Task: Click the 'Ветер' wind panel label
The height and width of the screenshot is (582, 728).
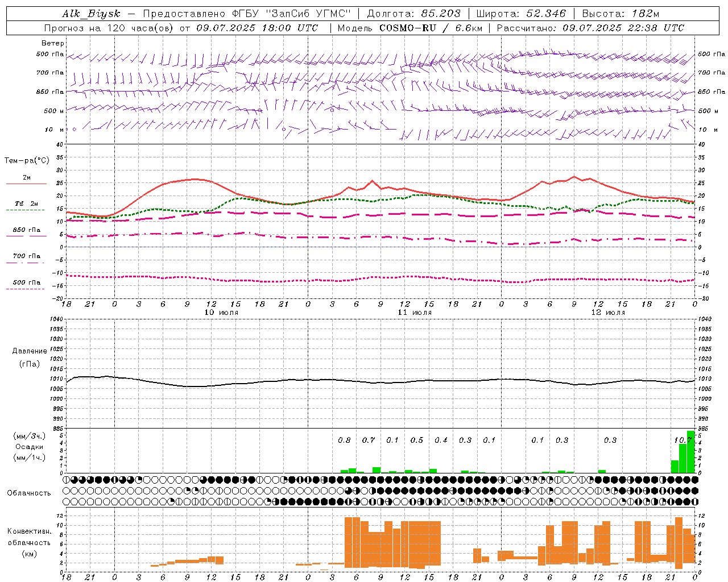Action: (x=53, y=43)
